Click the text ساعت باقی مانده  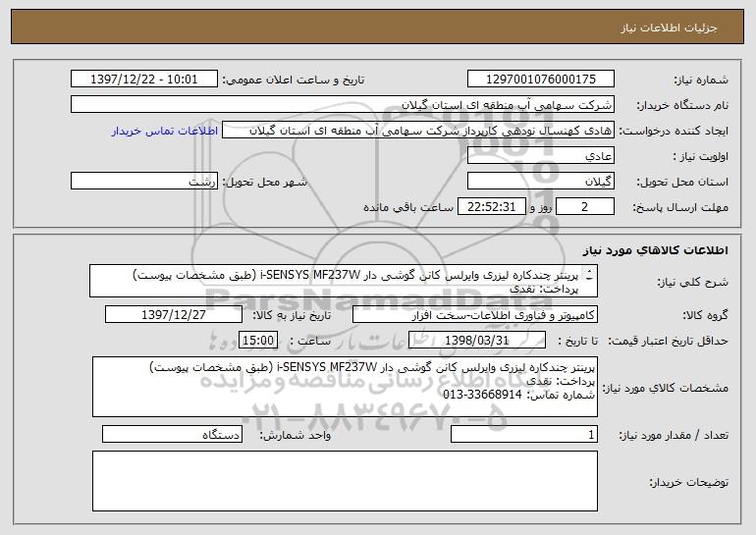coord(407,207)
